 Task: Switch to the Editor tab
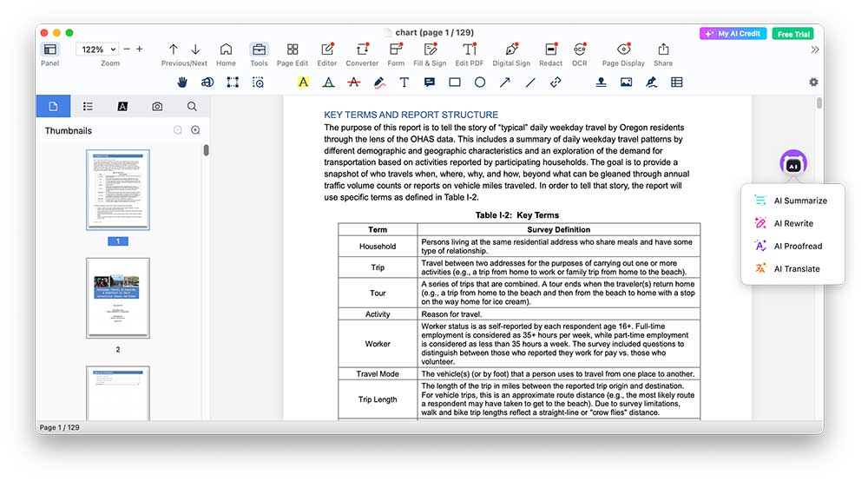tap(327, 54)
